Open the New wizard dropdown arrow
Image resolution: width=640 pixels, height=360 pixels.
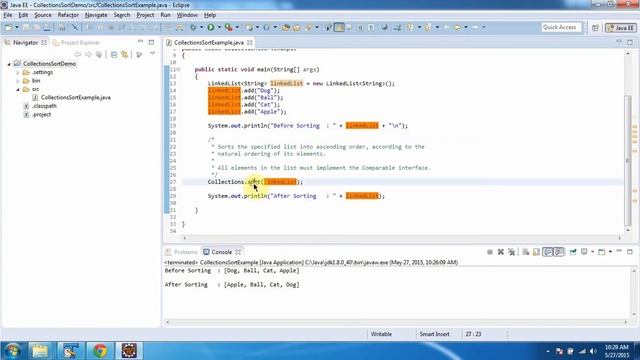(x=17, y=27)
